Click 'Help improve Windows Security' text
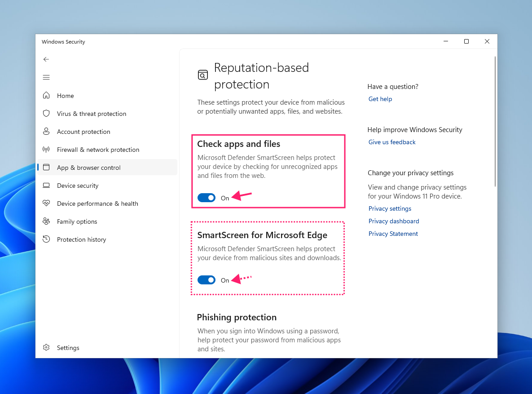532x394 pixels. point(415,130)
